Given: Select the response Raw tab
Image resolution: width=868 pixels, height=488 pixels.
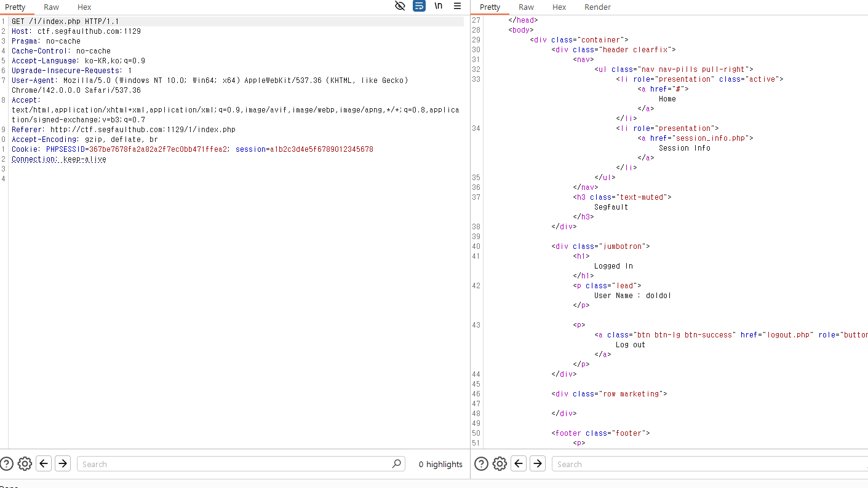Looking at the screenshot, I should click(x=526, y=7).
